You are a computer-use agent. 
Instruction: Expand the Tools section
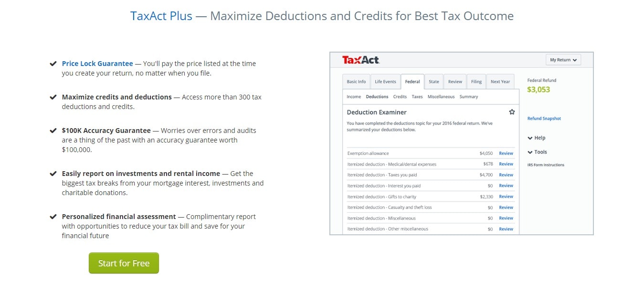[x=538, y=152]
